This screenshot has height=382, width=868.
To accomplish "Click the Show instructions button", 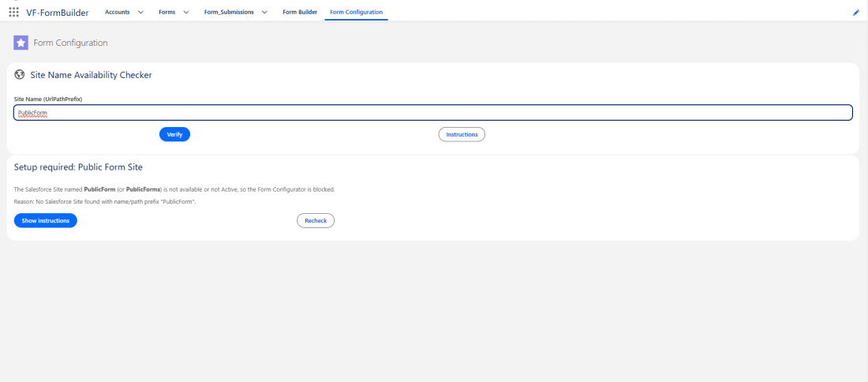I will 46,220.
